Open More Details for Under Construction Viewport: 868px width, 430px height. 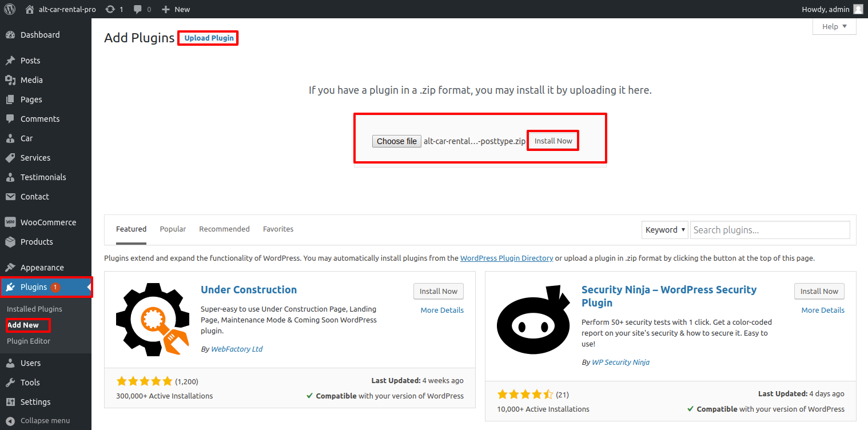(x=442, y=310)
